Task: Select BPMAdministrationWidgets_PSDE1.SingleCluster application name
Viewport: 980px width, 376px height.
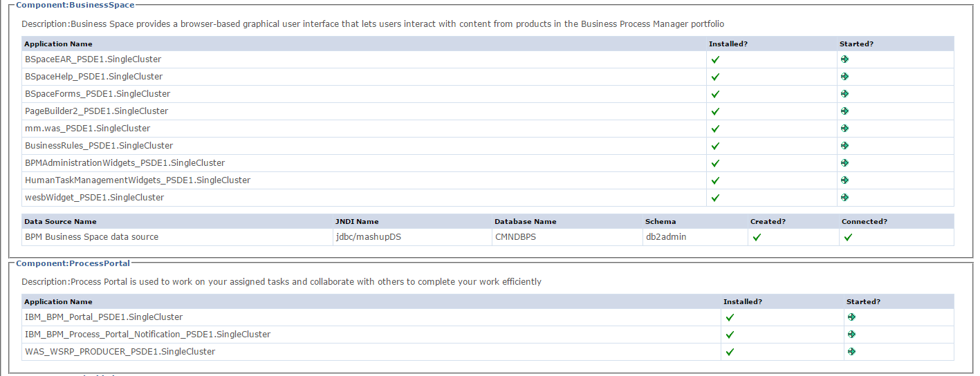Action: tap(124, 163)
